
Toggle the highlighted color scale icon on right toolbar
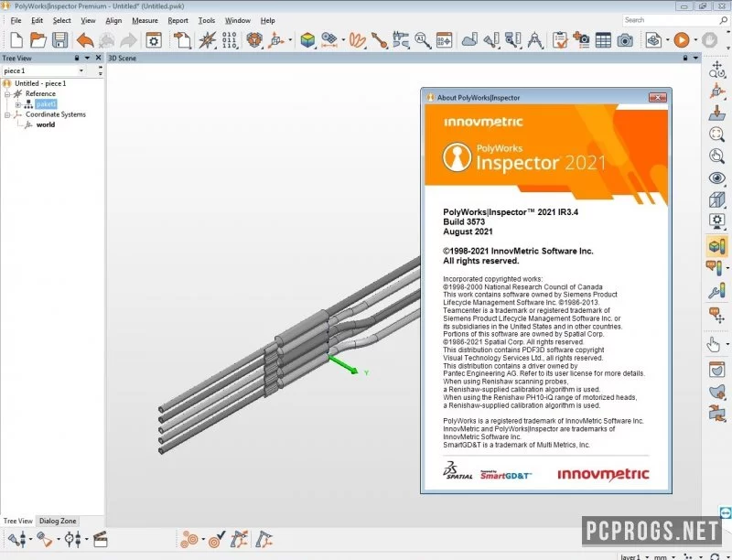tap(717, 245)
